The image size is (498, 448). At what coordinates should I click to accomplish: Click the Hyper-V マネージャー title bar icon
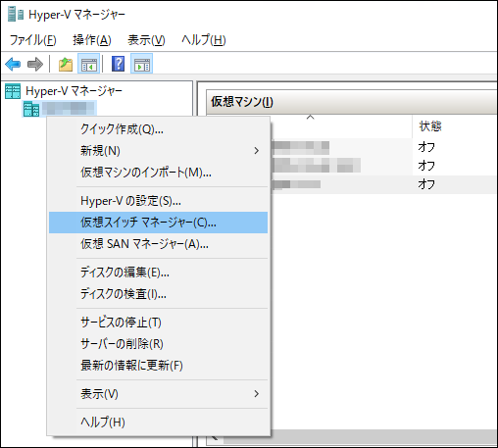point(16,14)
